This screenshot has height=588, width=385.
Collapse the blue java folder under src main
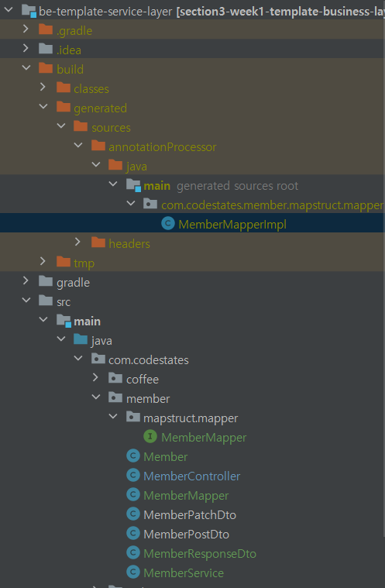61,339
